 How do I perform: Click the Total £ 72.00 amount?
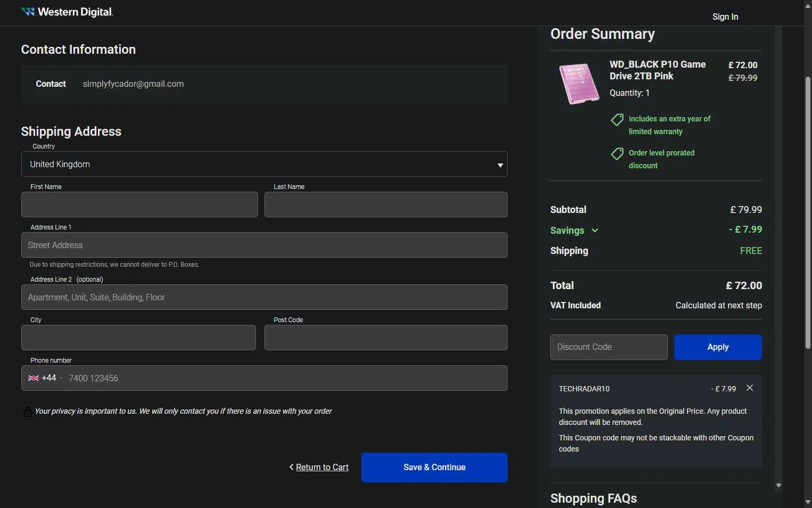point(744,285)
